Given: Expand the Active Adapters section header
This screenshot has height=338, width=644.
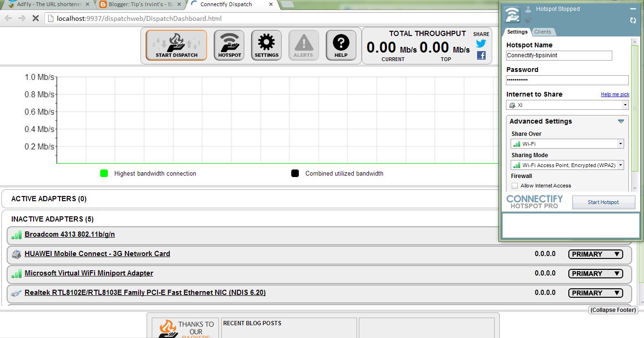Looking at the screenshot, I should tap(49, 199).
